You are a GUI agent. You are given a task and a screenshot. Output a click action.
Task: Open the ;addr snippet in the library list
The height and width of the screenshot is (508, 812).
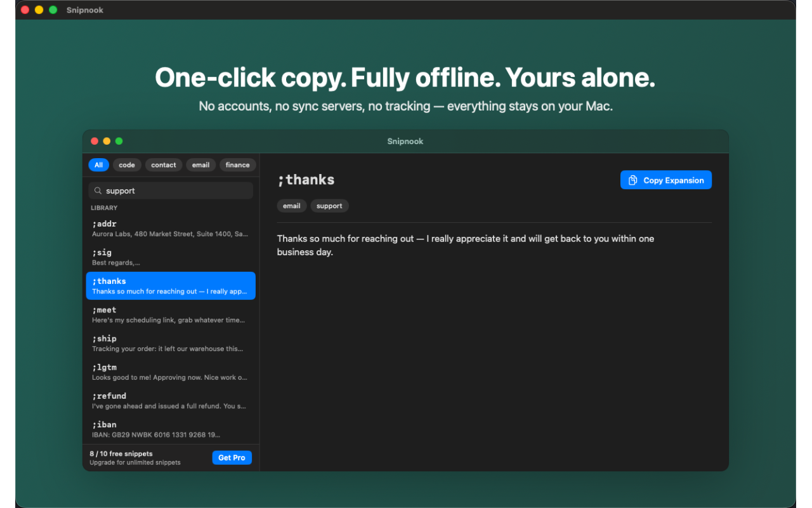(x=171, y=229)
